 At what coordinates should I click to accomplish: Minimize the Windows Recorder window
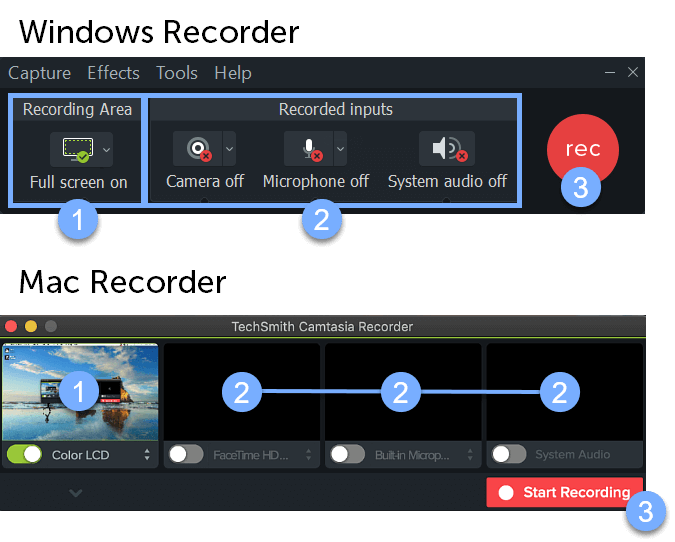tap(610, 72)
